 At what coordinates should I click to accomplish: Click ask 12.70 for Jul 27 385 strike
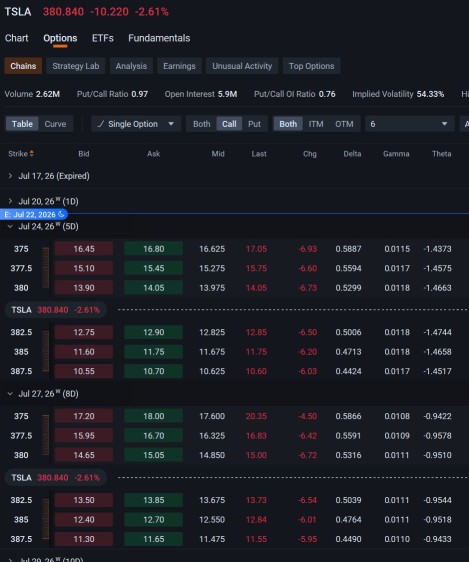pyautogui.click(x=154, y=519)
